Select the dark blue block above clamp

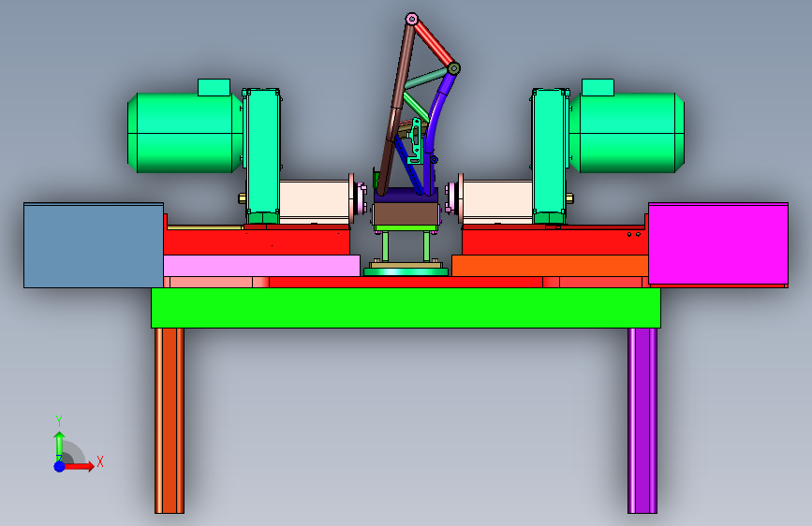click(406, 196)
